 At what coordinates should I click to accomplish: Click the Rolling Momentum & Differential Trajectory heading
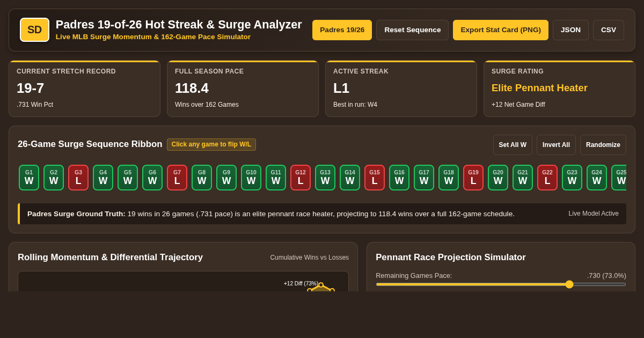(110, 258)
